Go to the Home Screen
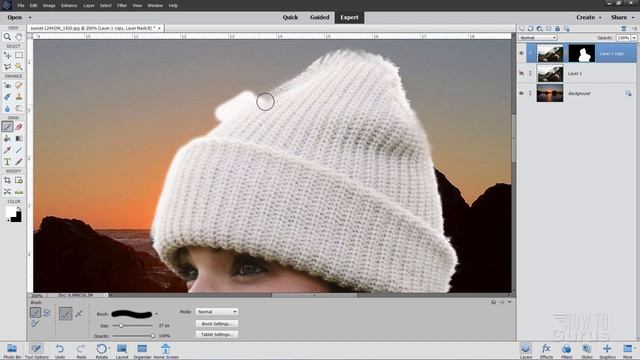640x360 pixels. (165, 351)
